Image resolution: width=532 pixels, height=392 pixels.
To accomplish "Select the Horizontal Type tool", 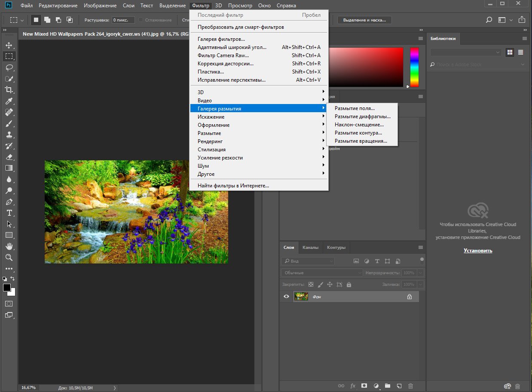I will pos(9,213).
